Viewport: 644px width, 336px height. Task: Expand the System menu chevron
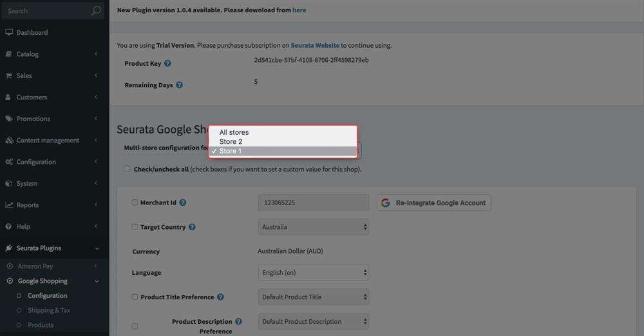click(x=96, y=183)
